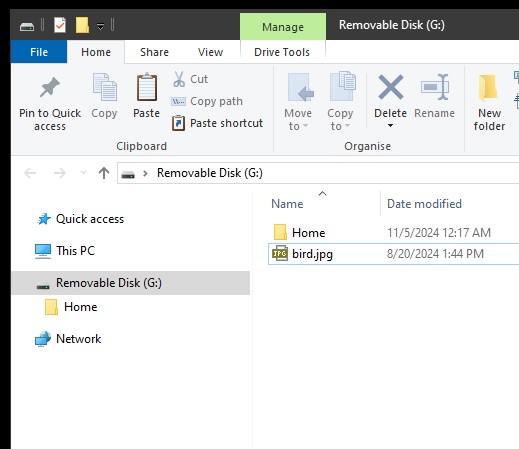
Task: Click the Properties checkmark icon in title bar
Action: [60, 25]
